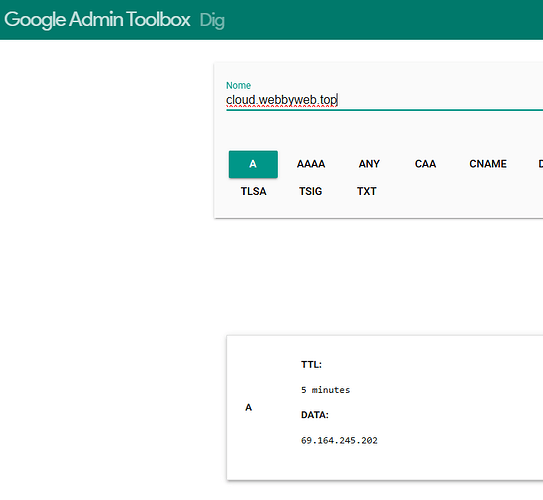543x500 pixels.
Task: Click the Google Admin Toolbox title
Action: [97, 20]
